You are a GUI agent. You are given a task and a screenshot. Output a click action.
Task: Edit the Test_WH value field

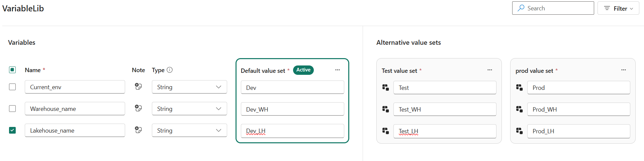445,109
